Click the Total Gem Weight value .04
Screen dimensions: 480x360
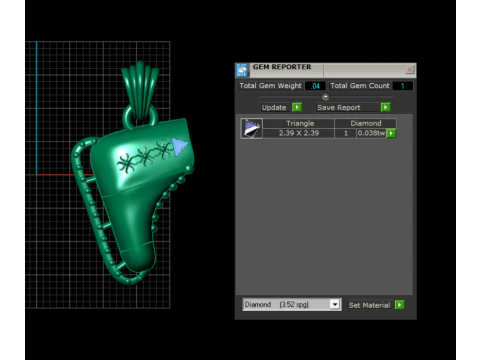(x=315, y=86)
